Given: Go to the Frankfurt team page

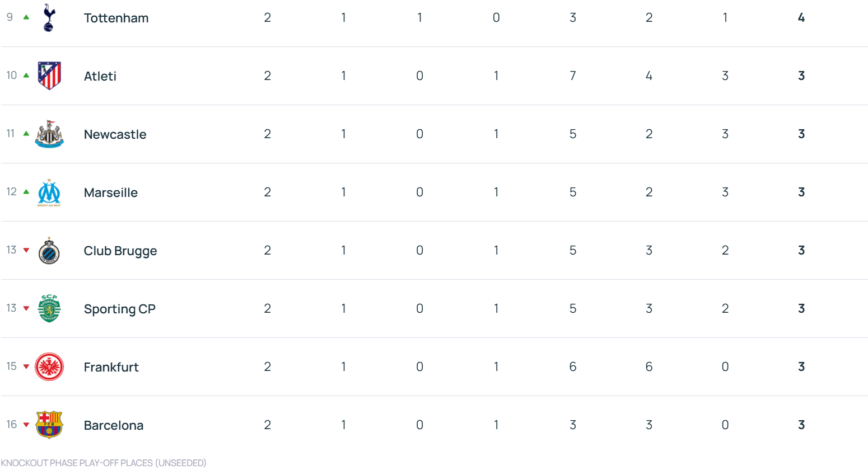Looking at the screenshot, I should click(x=111, y=367).
